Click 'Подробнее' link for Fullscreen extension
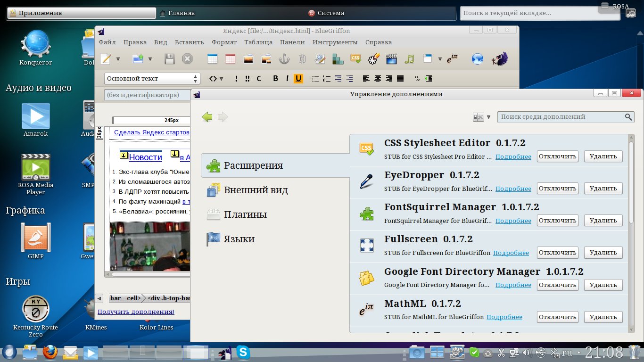 (x=511, y=253)
